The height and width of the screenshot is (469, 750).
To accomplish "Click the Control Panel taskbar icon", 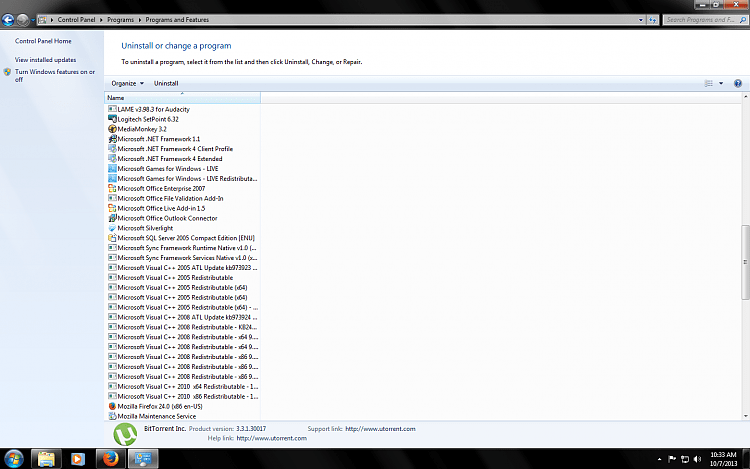I will (x=143, y=459).
